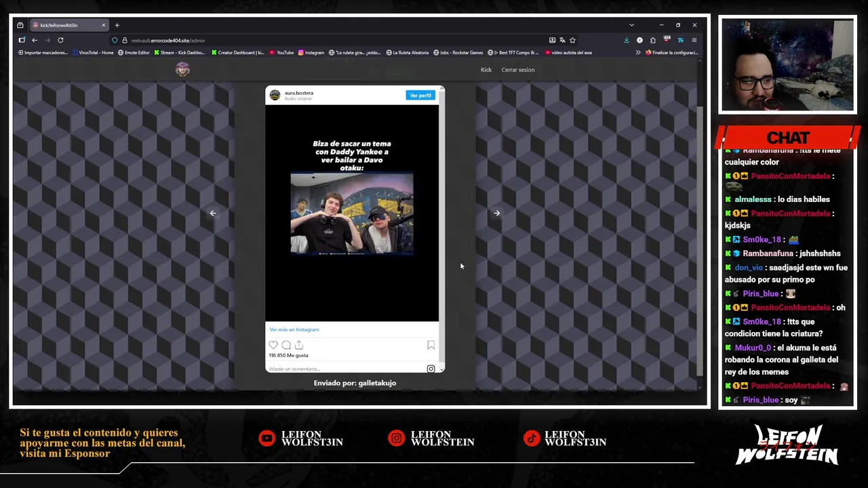Open the VirusTotal - Home bookmark
Viewport: 868px width, 488px height.
click(x=93, y=52)
